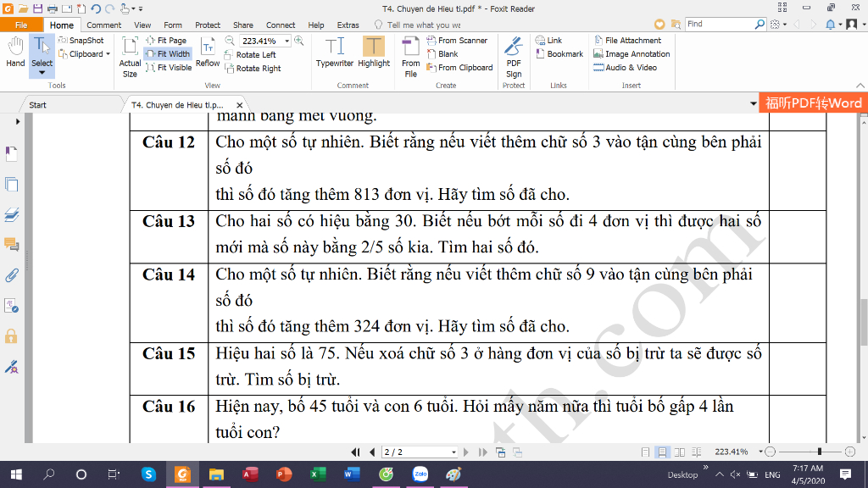Open PDF Sign tool
This screenshot has height=488, width=868.
(x=514, y=57)
